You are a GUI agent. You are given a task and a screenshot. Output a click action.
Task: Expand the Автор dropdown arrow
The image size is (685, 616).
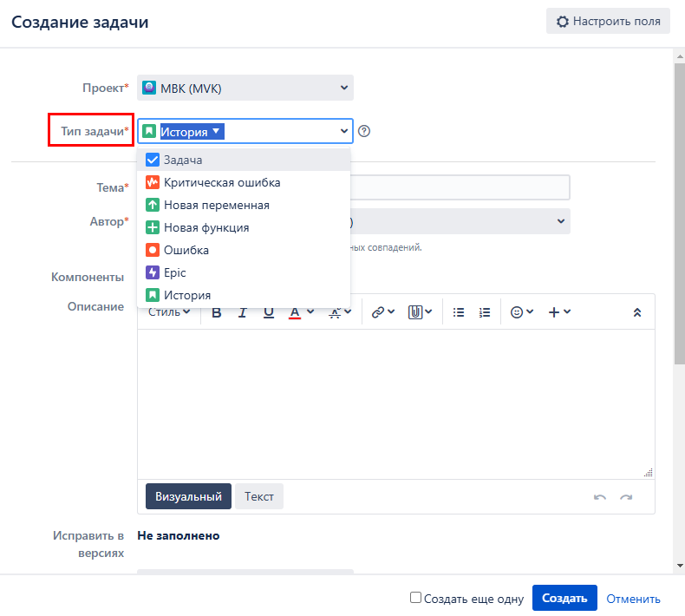559,222
